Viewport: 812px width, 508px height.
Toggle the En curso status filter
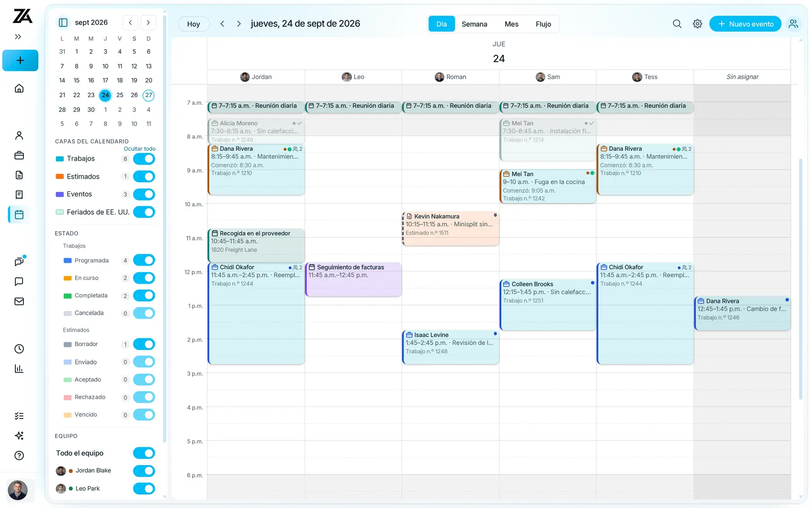pyautogui.click(x=144, y=278)
